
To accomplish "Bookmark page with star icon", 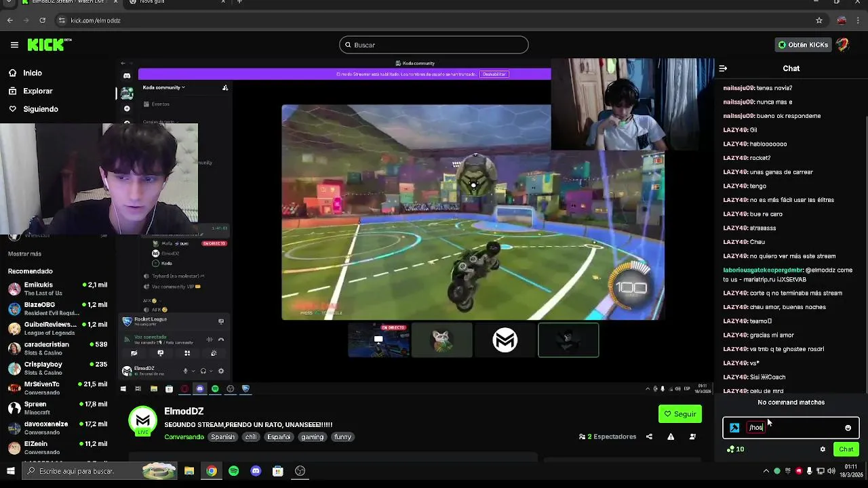I will click(x=819, y=20).
